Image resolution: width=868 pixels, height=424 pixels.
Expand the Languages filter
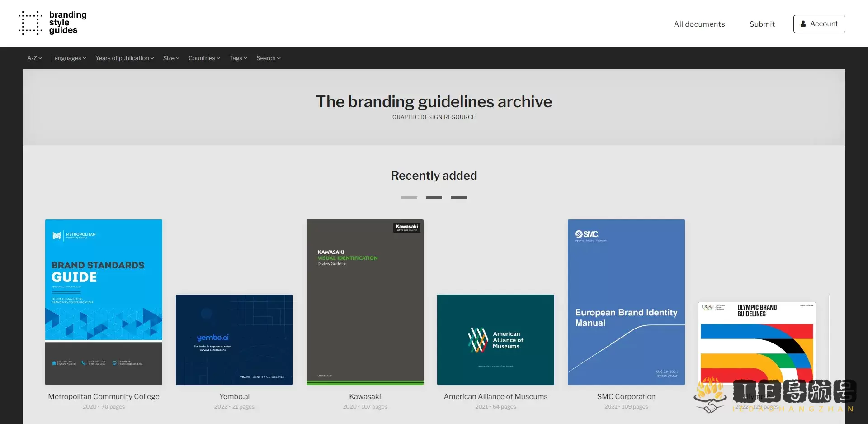pyautogui.click(x=68, y=58)
